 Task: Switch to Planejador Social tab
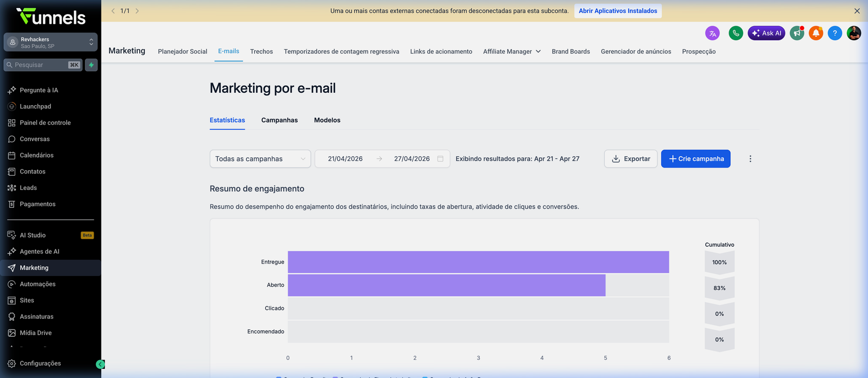click(x=182, y=52)
